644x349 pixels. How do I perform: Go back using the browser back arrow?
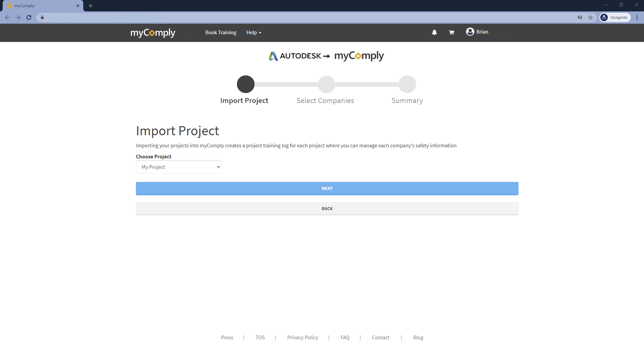(x=7, y=17)
